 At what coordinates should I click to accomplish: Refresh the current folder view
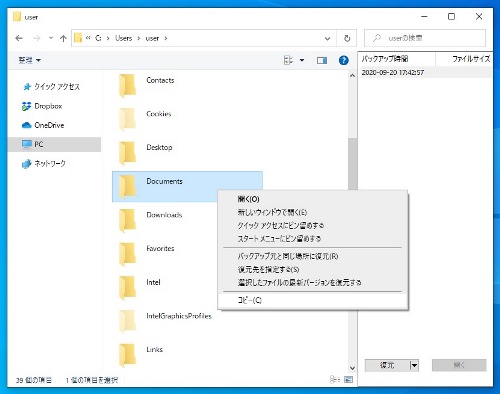point(347,38)
